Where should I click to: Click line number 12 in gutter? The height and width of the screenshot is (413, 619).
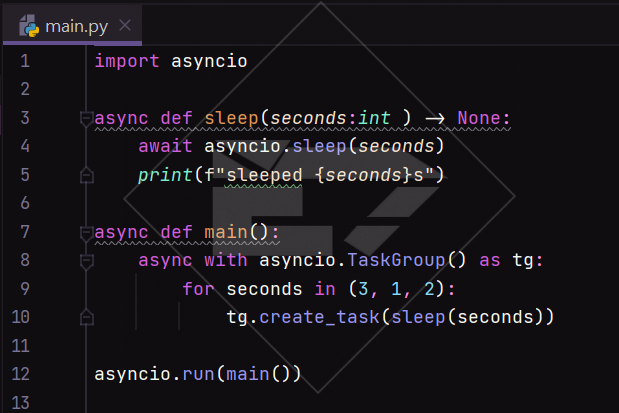pos(21,374)
